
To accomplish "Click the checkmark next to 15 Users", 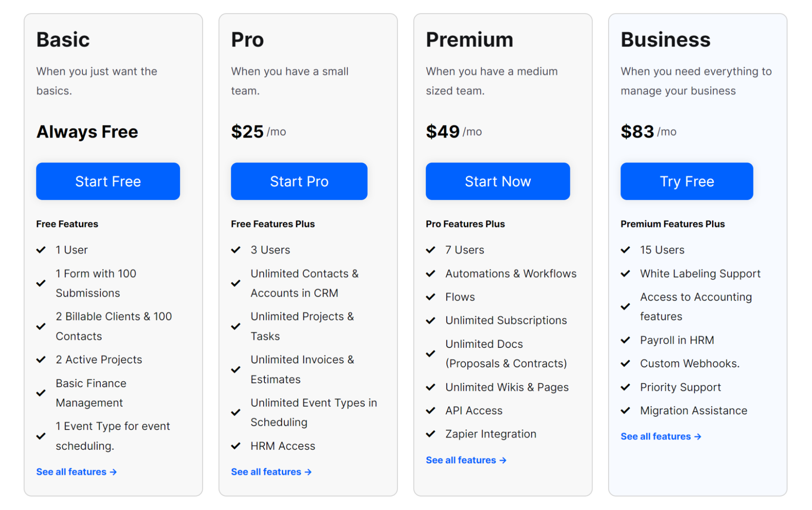I will click(x=626, y=250).
